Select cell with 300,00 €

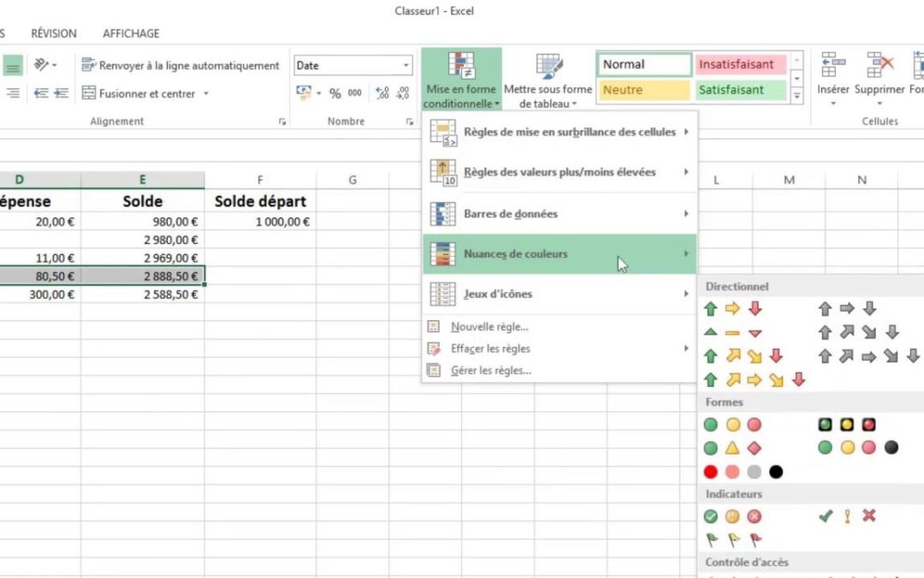(x=40, y=295)
